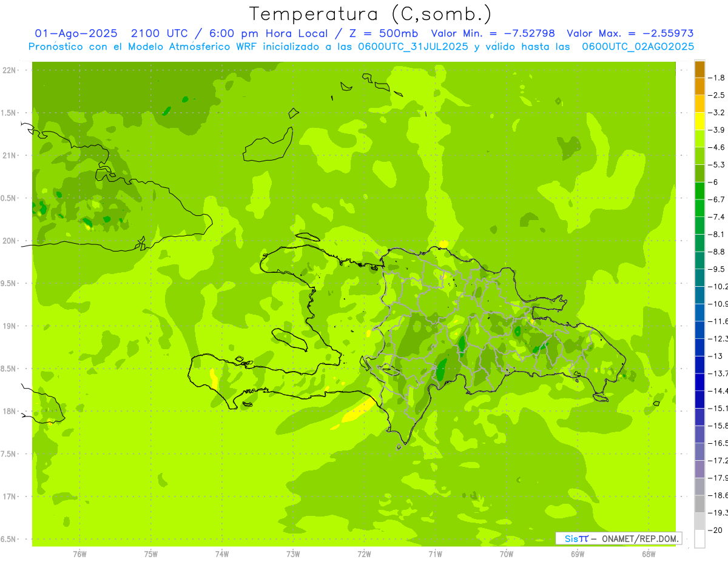Click the "19N" latitude label
The height and width of the screenshot is (562, 728).
click(x=10, y=326)
